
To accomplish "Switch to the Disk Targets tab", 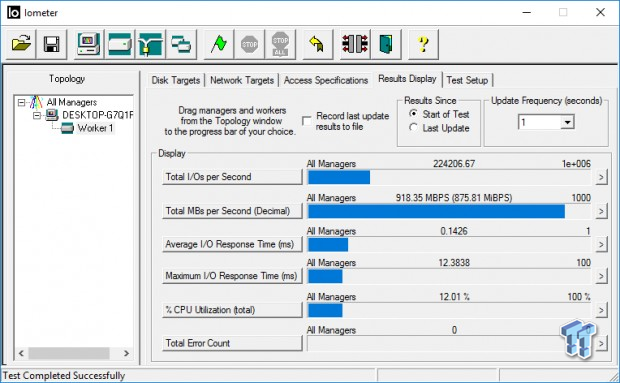I will pyautogui.click(x=176, y=80).
